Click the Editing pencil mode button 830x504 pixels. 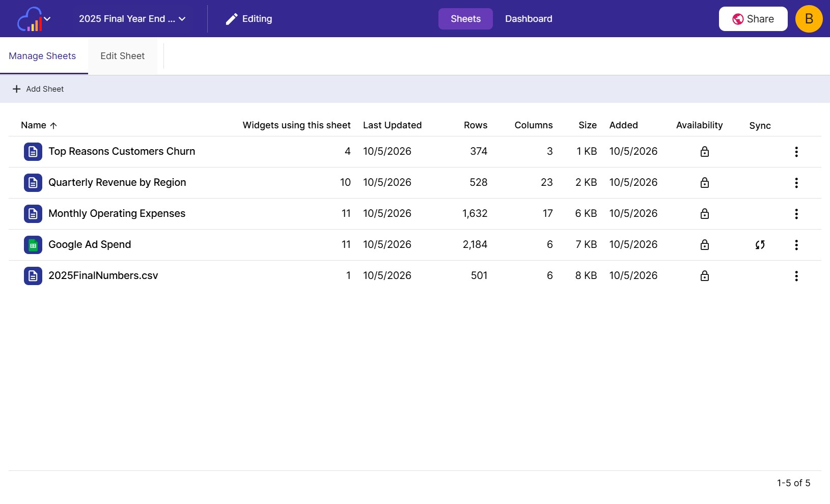point(249,19)
